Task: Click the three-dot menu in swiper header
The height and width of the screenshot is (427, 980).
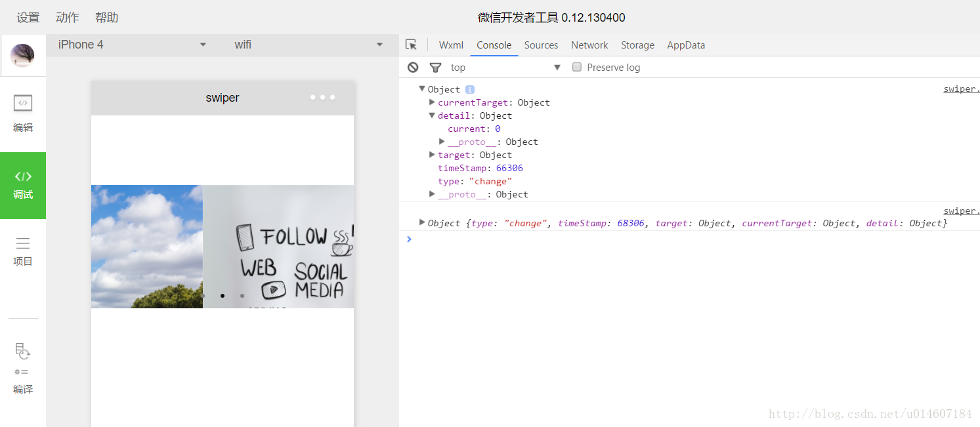Action: [x=323, y=98]
